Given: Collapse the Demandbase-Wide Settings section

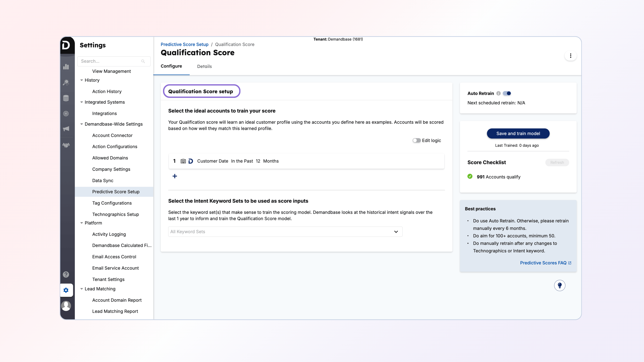Looking at the screenshot, I should pyautogui.click(x=82, y=124).
